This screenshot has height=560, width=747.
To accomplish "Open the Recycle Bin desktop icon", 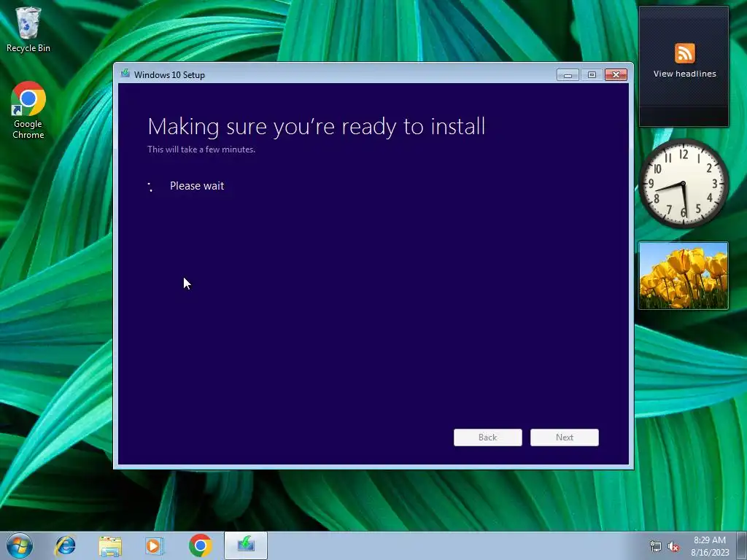I will pyautogui.click(x=28, y=29).
